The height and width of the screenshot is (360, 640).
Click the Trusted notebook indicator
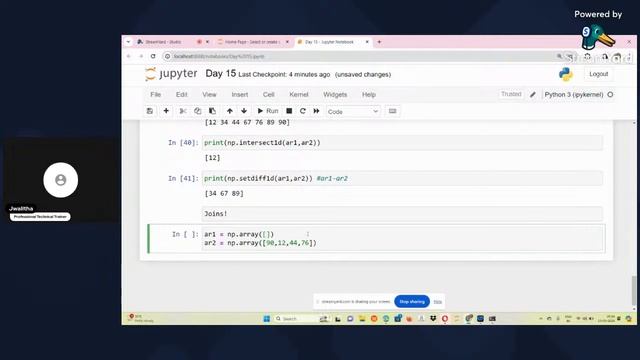click(511, 94)
